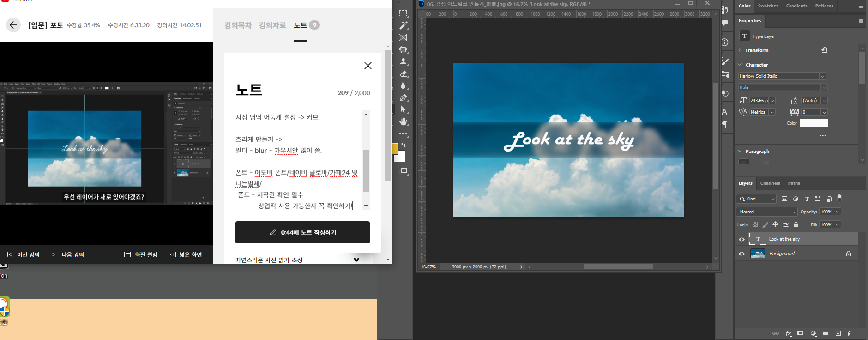This screenshot has height=340, width=868.
Task: Select the Magic Wand tool
Action: click(403, 25)
